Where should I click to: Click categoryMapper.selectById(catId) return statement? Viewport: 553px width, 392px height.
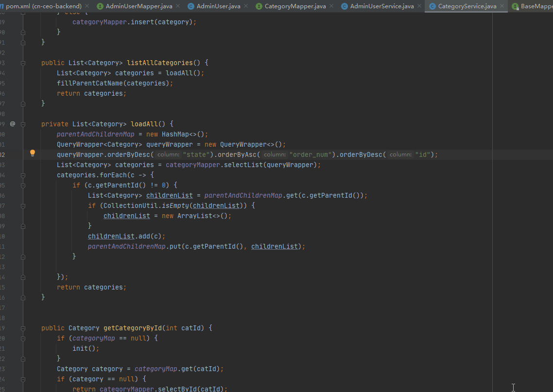150,389
